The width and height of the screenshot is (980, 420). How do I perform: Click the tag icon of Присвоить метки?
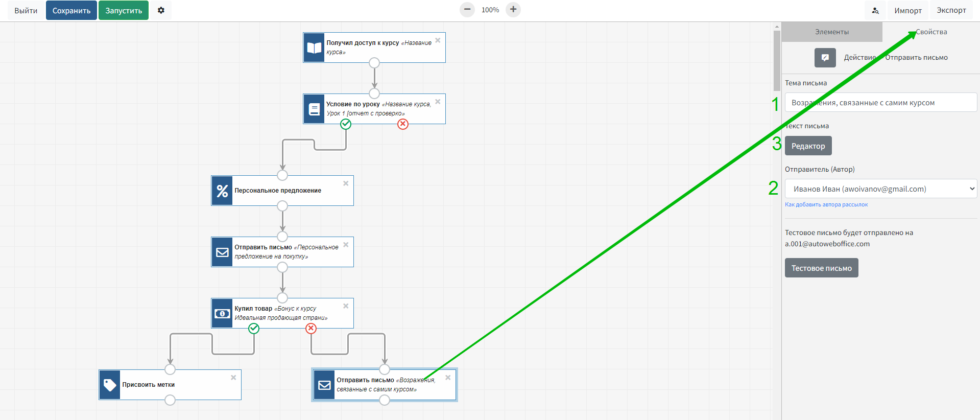(x=110, y=385)
